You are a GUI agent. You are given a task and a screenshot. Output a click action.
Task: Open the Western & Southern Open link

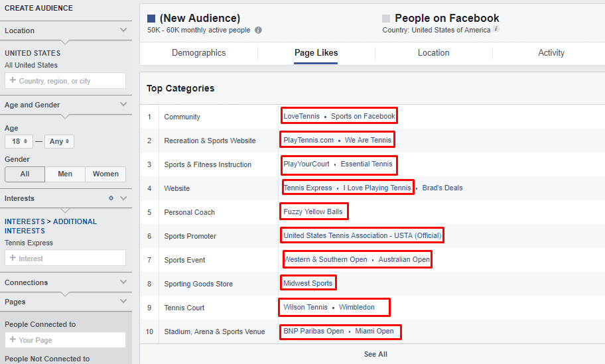pos(325,259)
